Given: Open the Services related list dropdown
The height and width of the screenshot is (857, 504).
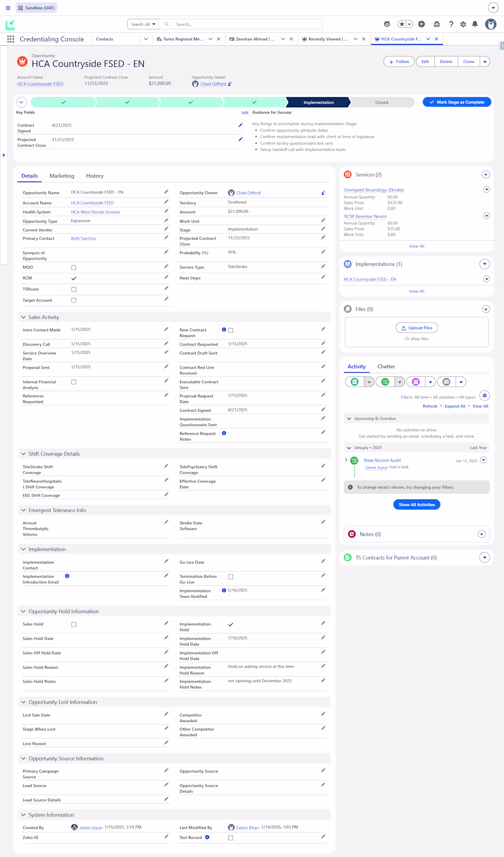Looking at the screenshot, I should tap(486, 175).
